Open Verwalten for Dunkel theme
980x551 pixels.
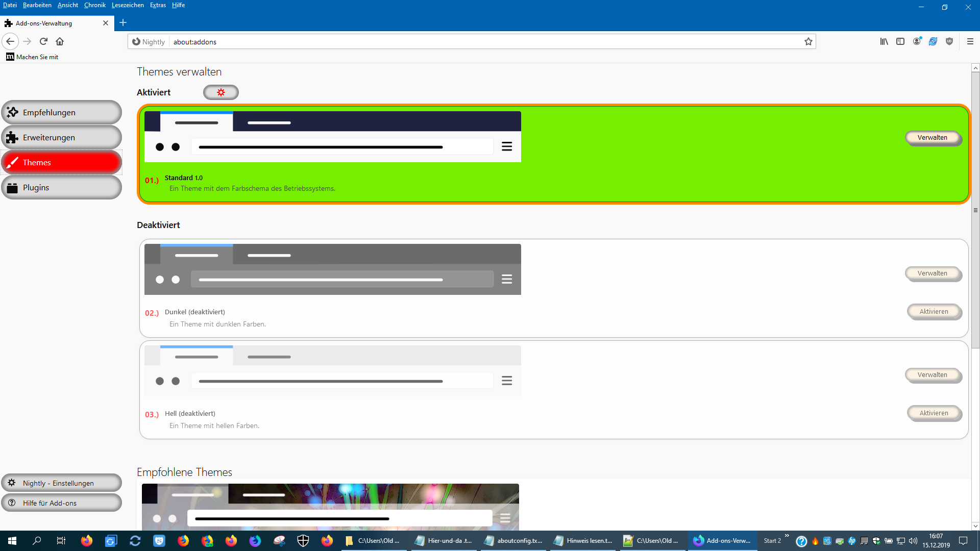932,273
